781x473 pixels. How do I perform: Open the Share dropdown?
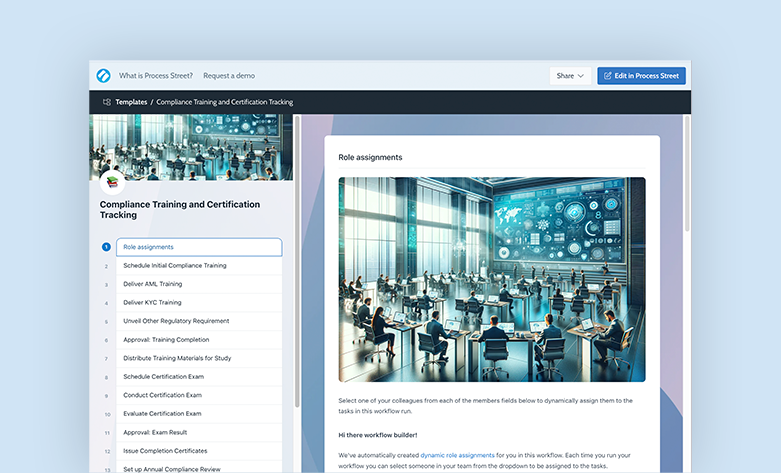point(570,76)
